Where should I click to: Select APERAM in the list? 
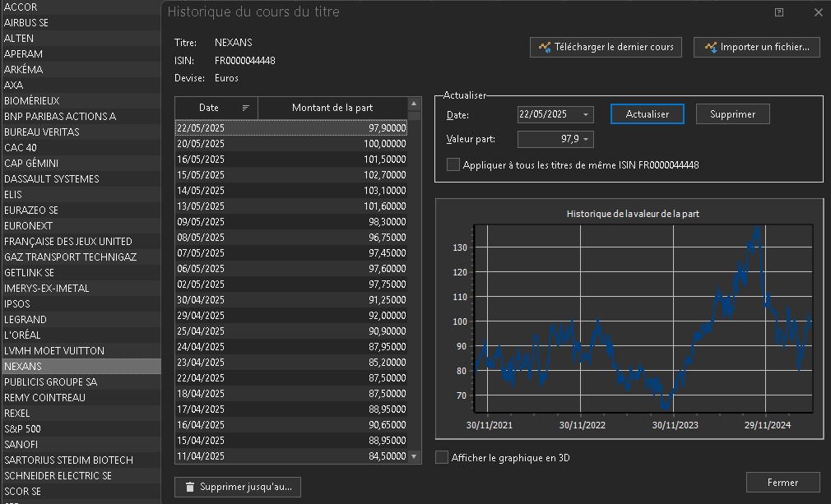(x=81, y=54)
